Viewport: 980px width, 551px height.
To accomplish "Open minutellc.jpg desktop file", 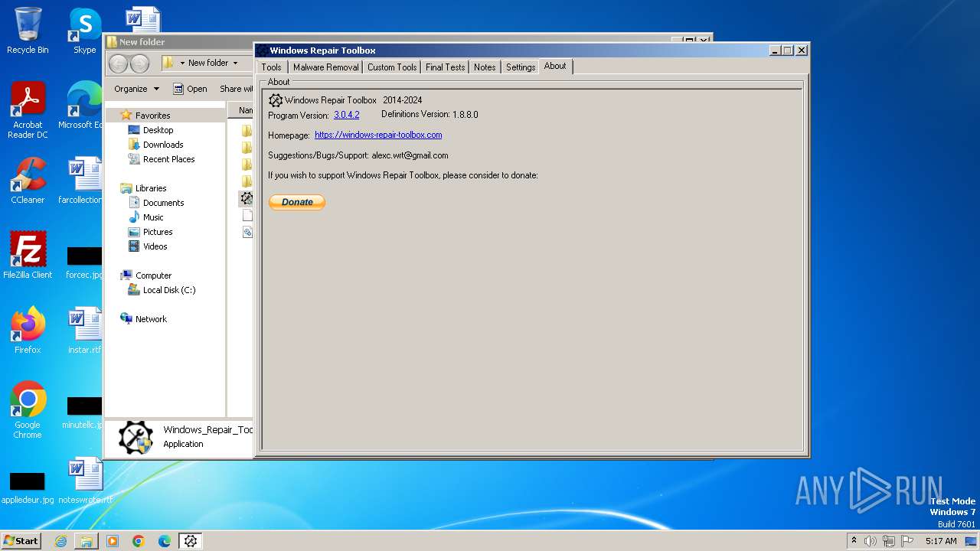I will coord(83,412).
